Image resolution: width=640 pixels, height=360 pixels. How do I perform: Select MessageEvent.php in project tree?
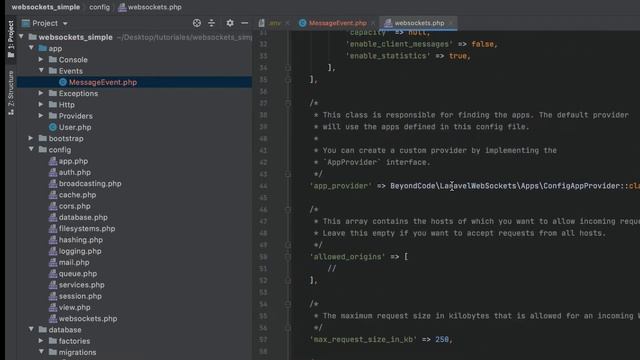click(x=103, y=82)
